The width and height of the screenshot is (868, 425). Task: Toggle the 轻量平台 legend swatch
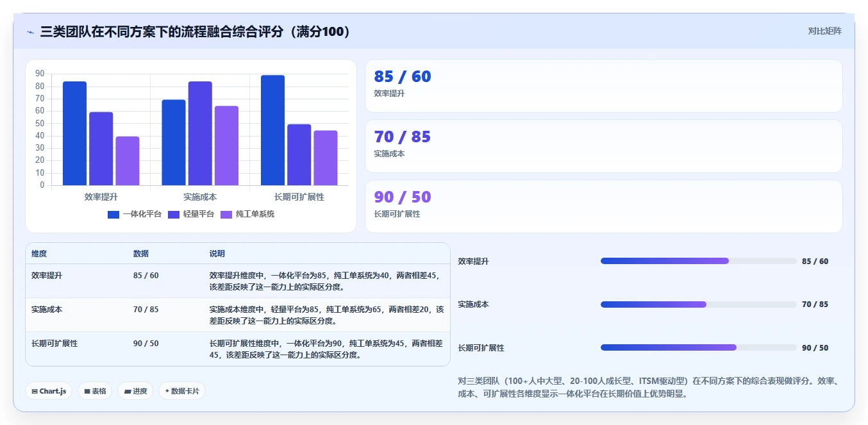174,214
